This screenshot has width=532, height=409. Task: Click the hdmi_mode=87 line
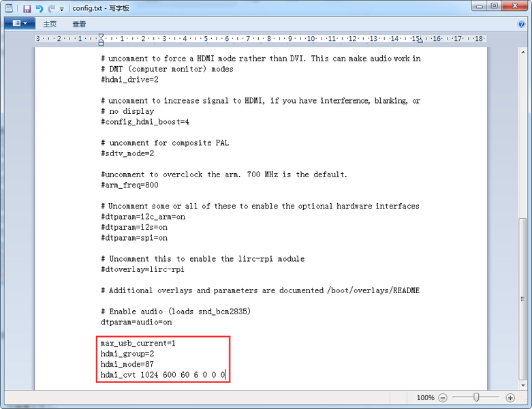pyautogui.click(x=127, y=364)
